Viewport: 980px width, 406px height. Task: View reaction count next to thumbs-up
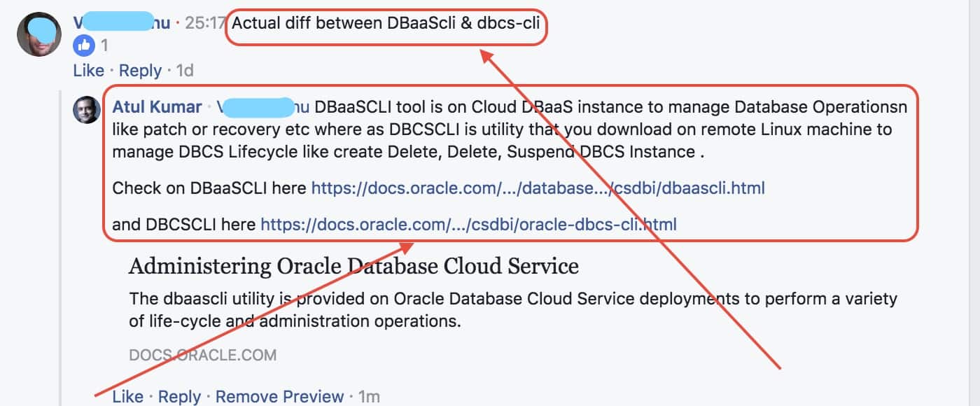(104, 46)
